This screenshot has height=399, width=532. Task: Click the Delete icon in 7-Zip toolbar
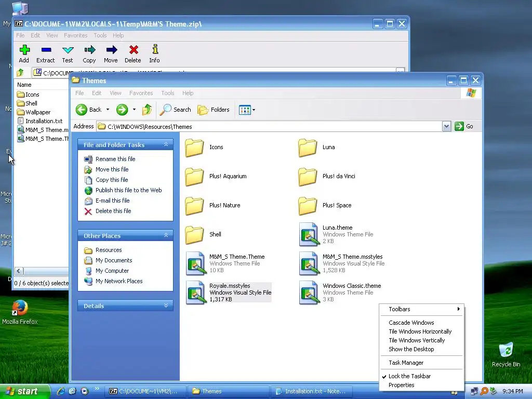coord(134,50)
